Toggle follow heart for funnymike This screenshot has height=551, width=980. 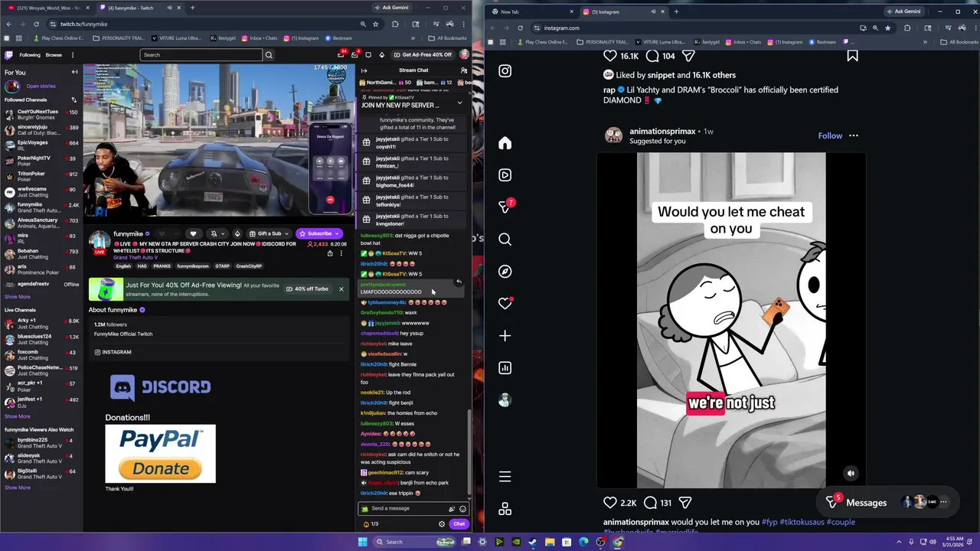pos(193,233)
